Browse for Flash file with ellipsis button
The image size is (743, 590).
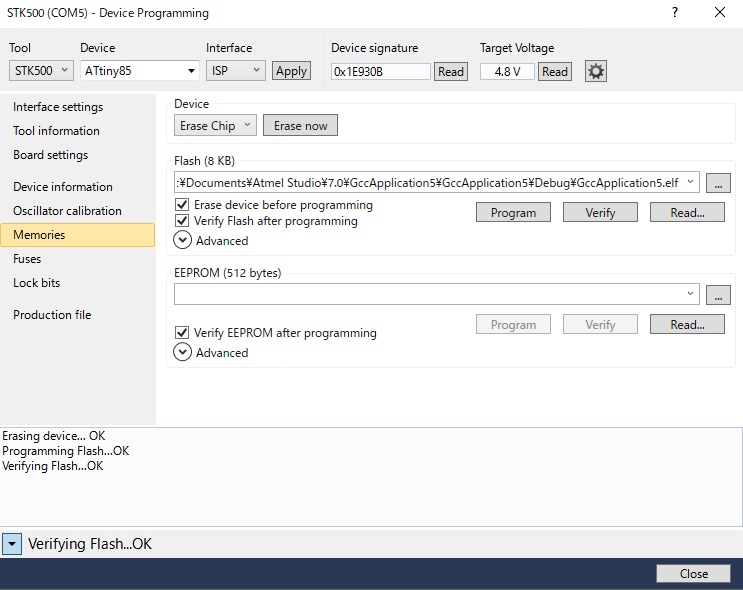click(x=718, y=183)
